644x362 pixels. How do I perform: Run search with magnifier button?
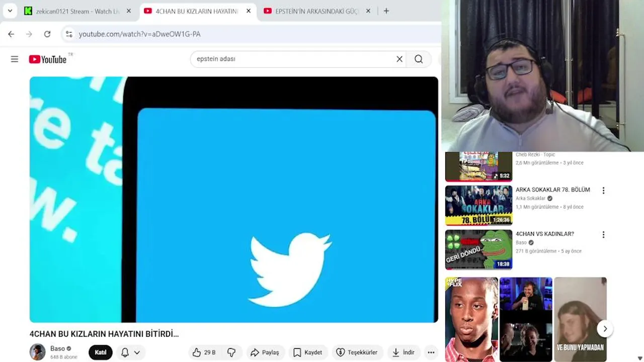[x=419, y=59]
